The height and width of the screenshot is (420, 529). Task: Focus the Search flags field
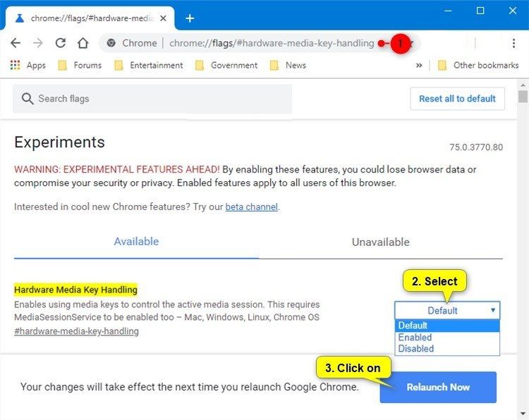(x=152, y=99)
